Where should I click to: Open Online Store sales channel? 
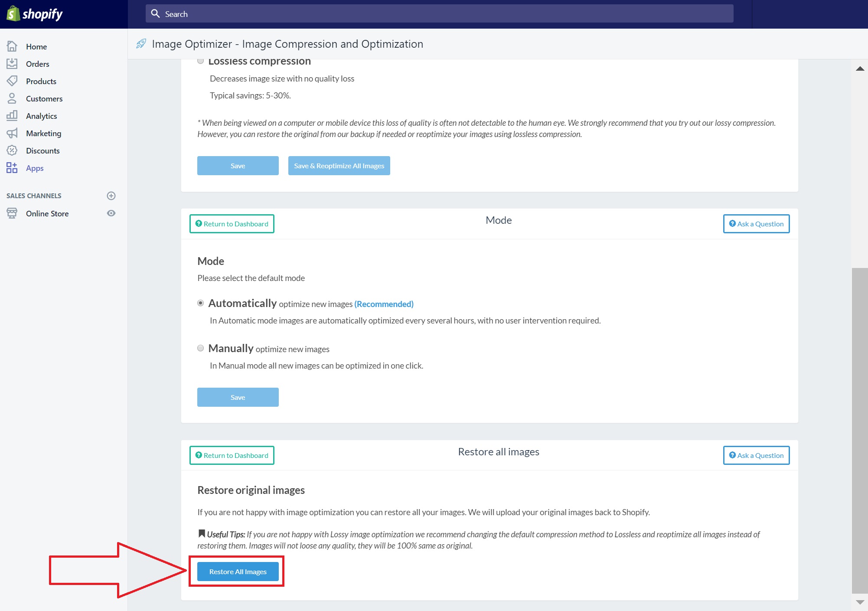[x=47, y=213]
